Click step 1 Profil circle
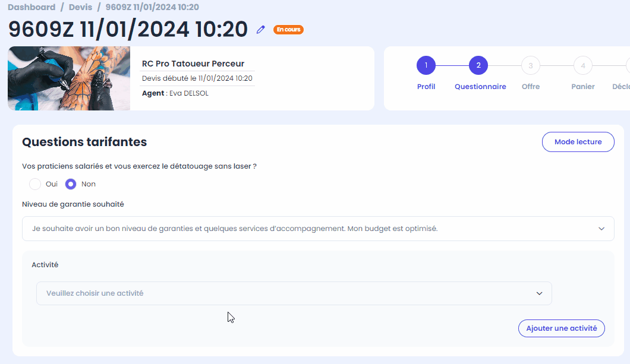This screenshot has width=630, height=364. (426, 65)
